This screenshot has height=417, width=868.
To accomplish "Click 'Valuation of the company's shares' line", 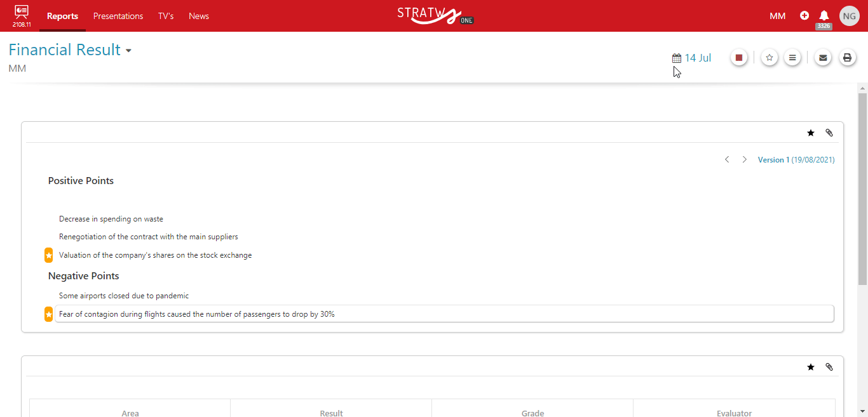I will pos(155,255).
